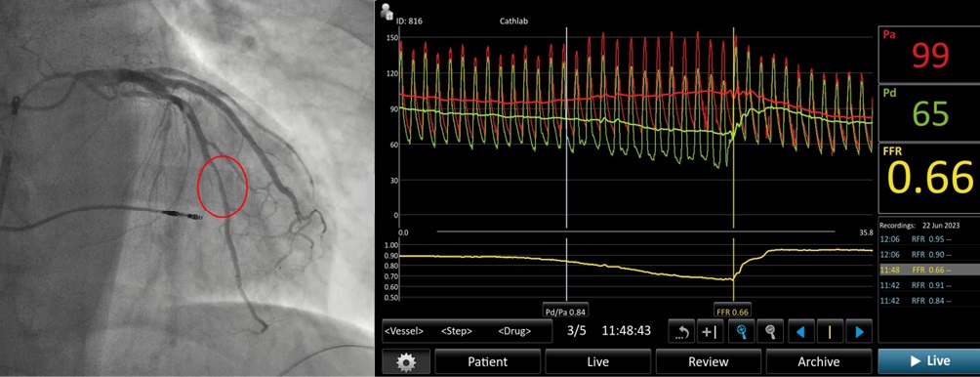The width and height of the screenshot is (980, 377).
Task: Switch to the Archive tab
Action: [819, 361]
